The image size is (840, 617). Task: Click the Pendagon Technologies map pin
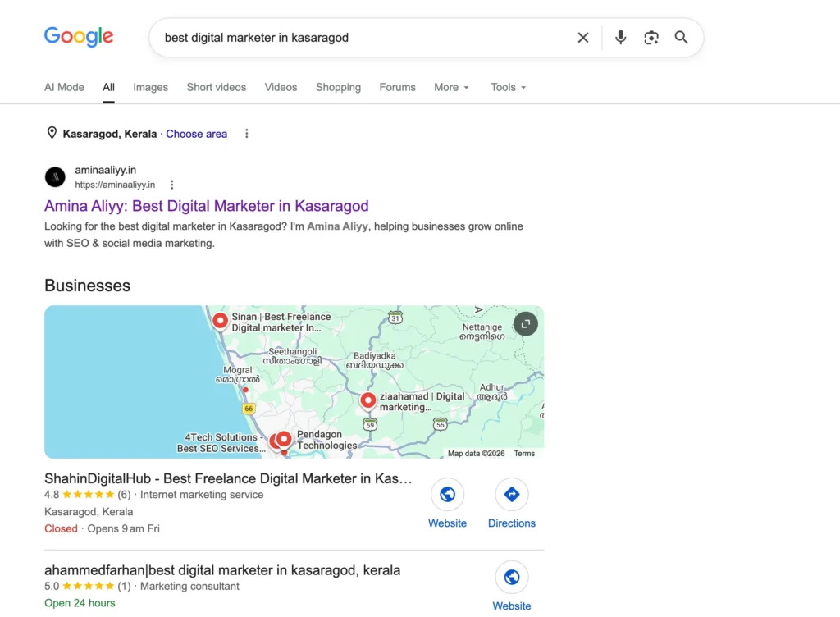pyautogui.click(x=284, y=440)
